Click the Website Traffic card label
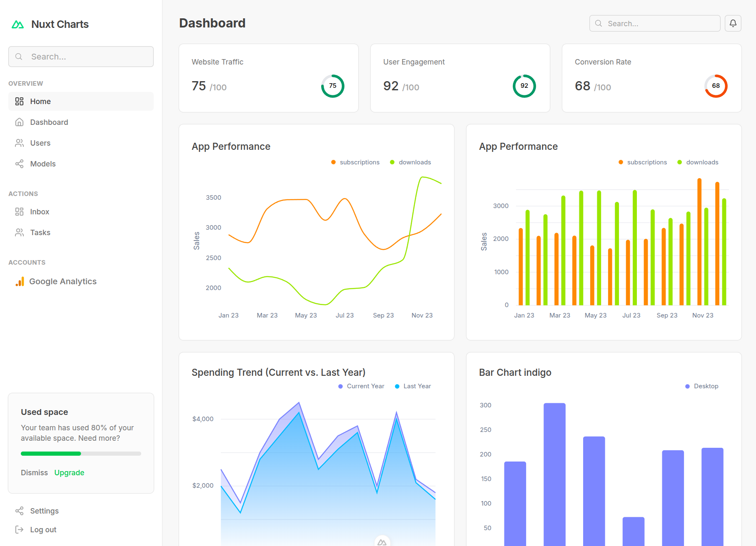Image resolution: width=756 pixels, height=546 pixels. pyautogui.click(x=217, y=62)
